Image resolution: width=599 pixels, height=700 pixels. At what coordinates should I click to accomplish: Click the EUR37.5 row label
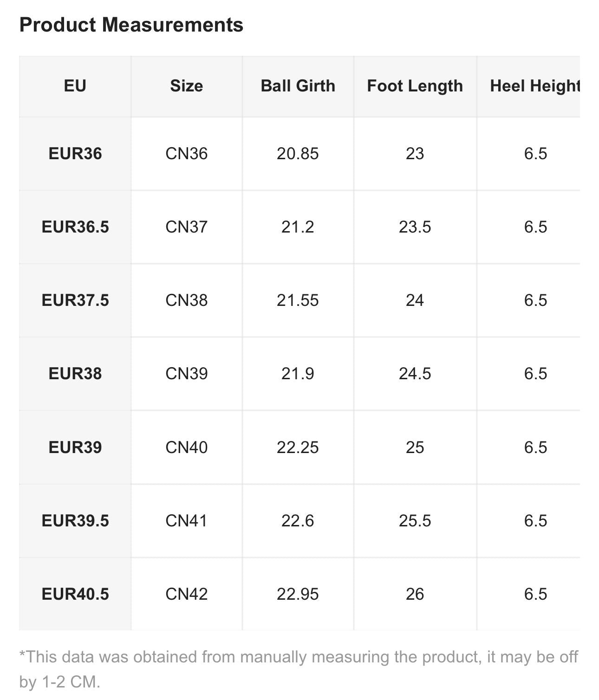tap(75, 300)
